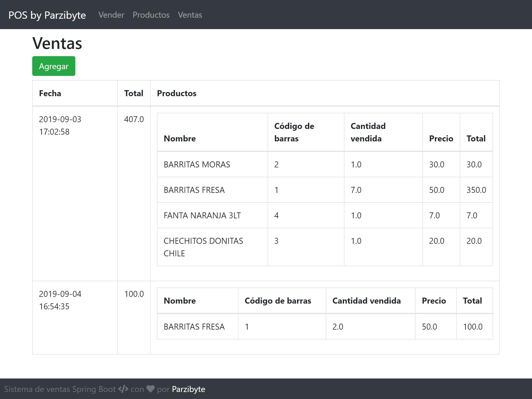Click quantity 2.0 in second sale

(338, 327)
